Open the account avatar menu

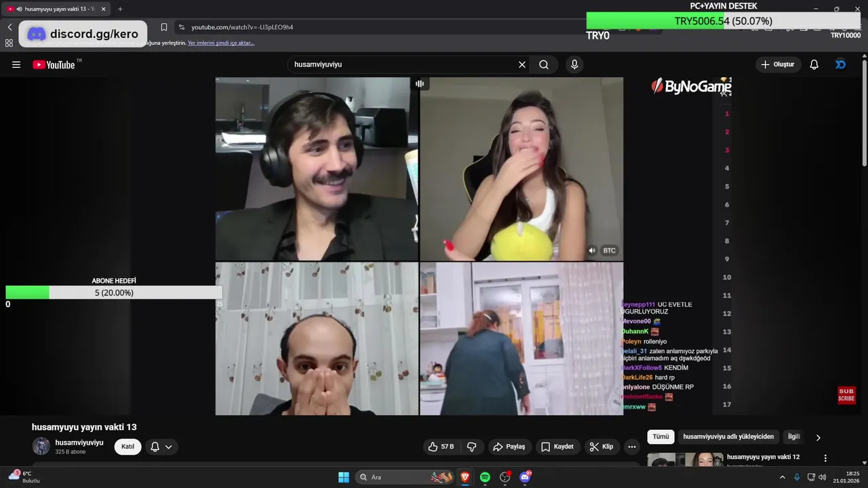click(840, 64)
